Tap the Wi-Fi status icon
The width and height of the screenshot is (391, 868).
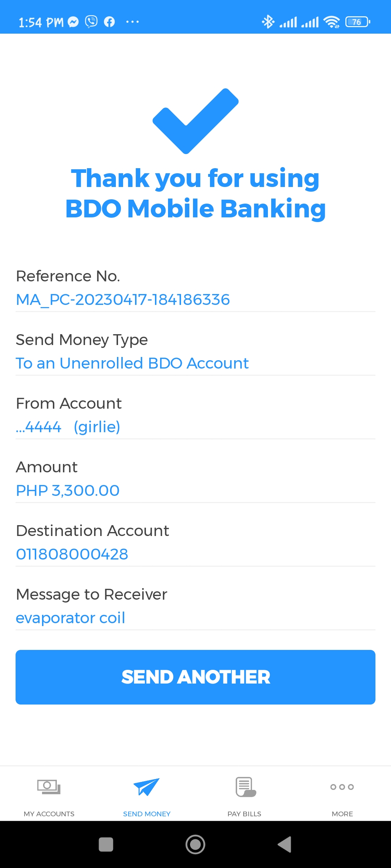coord(332,22)
